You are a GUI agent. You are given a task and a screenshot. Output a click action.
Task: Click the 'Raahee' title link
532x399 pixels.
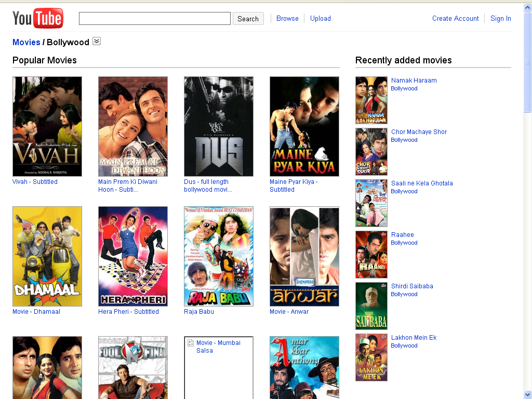(x=403, y=234)
